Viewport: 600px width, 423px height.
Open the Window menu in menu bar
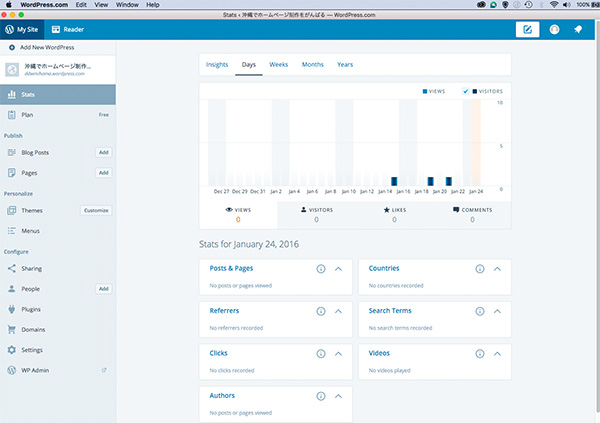(127, 5)
